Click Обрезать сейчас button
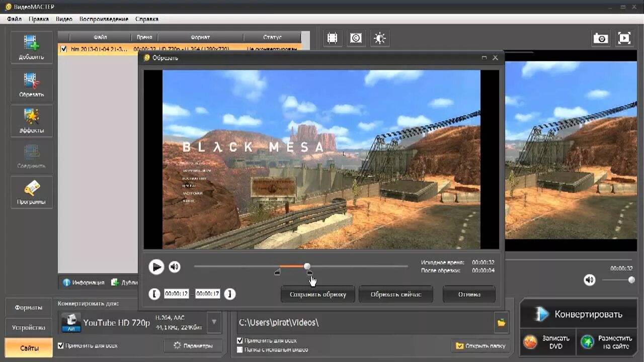The height and width of the screenshot is (362, 644). [x=395, y=295]
